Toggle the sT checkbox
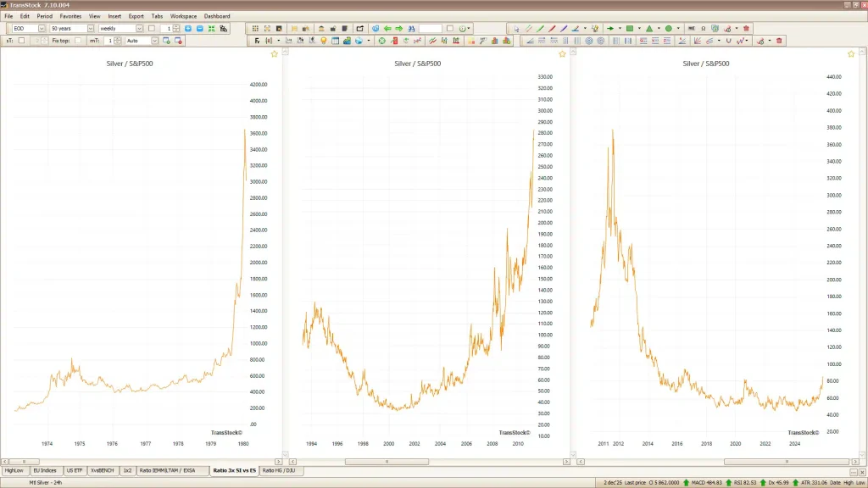 [22, 40]
